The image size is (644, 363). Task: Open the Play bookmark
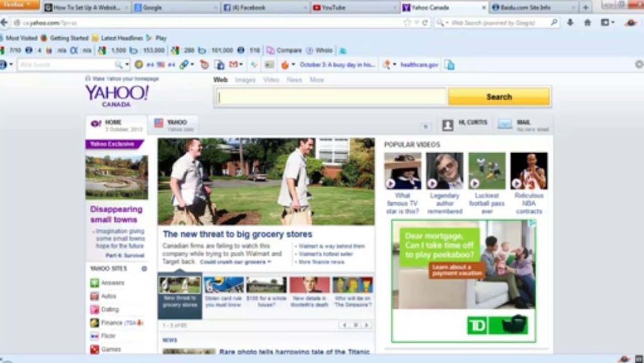click(x=157, y=38)
